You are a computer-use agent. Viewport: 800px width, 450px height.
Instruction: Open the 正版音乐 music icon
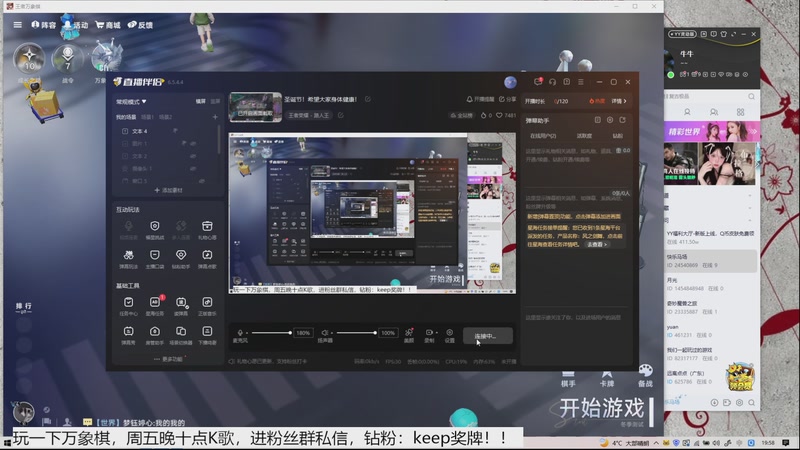[x=207, y=302]
